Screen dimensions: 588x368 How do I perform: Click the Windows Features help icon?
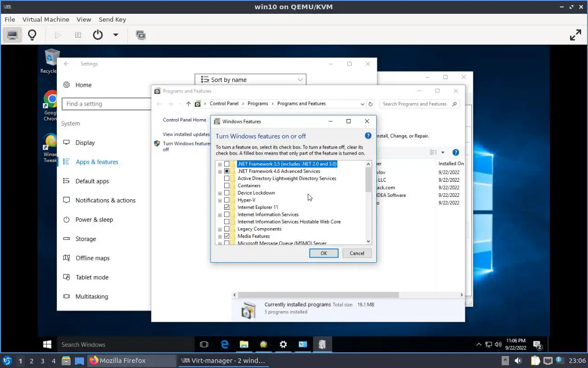click(x=368, y=136)
